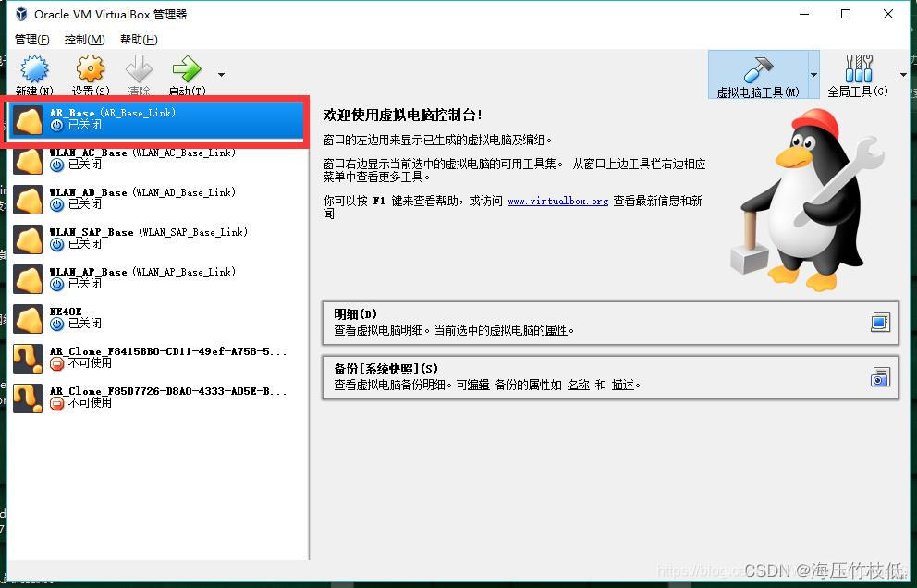The image size is (917, 588).
Task: Select Global Tools (全局工具) button
Action: [858, 75]
